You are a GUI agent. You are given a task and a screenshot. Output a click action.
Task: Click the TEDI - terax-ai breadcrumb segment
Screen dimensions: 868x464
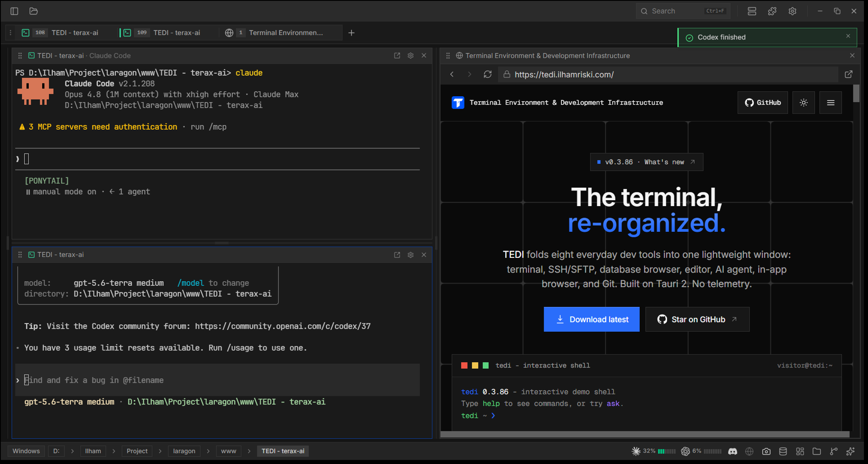(x=283, y=451)
